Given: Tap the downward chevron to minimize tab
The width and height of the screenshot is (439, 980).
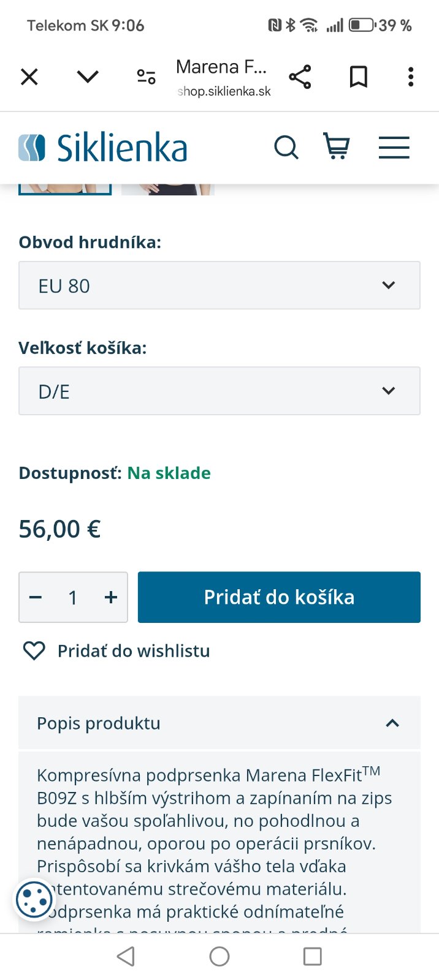Looking at the screenshot, I should (x=88, y=77).
